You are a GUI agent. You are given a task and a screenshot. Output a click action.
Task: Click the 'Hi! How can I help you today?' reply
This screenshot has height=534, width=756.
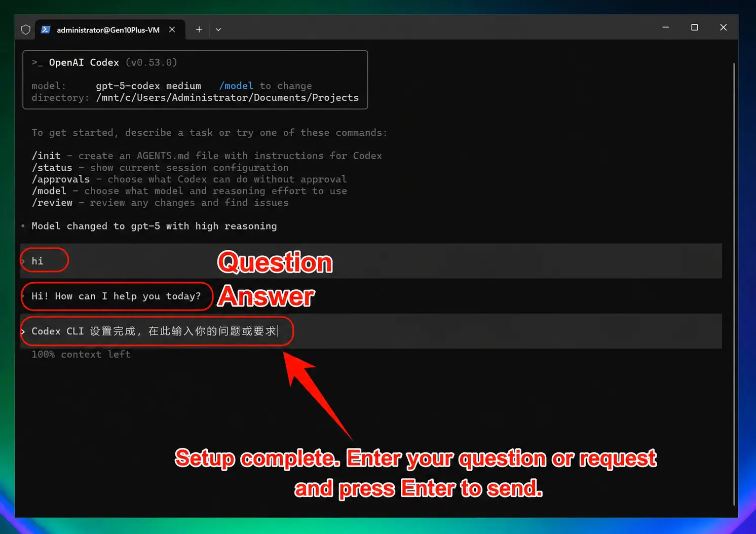pos(116,296)
